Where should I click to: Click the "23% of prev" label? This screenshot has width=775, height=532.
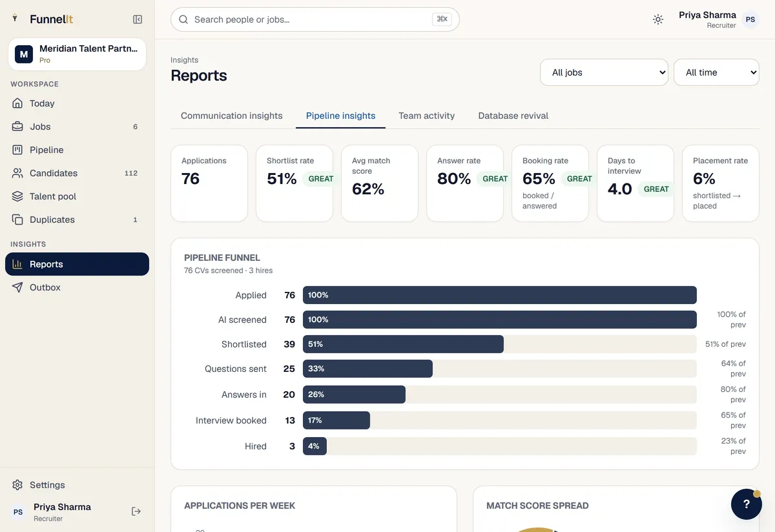(x=734, y=446)
